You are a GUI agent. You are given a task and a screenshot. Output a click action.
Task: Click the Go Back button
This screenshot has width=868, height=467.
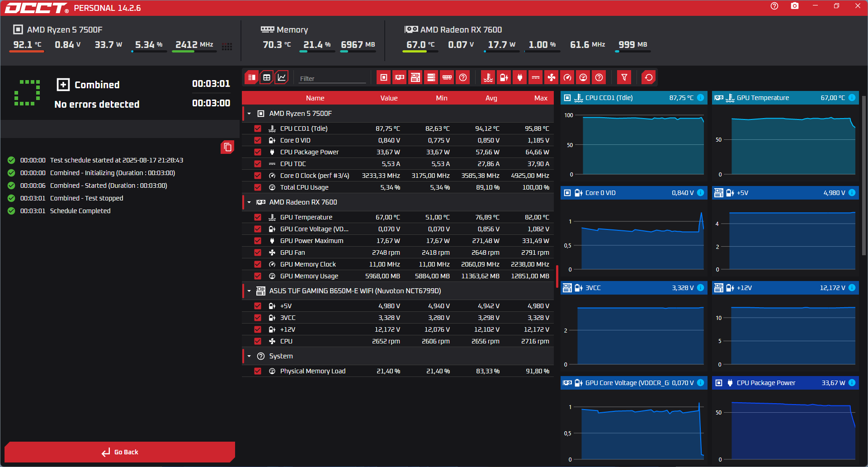click(x=120, y=452)
